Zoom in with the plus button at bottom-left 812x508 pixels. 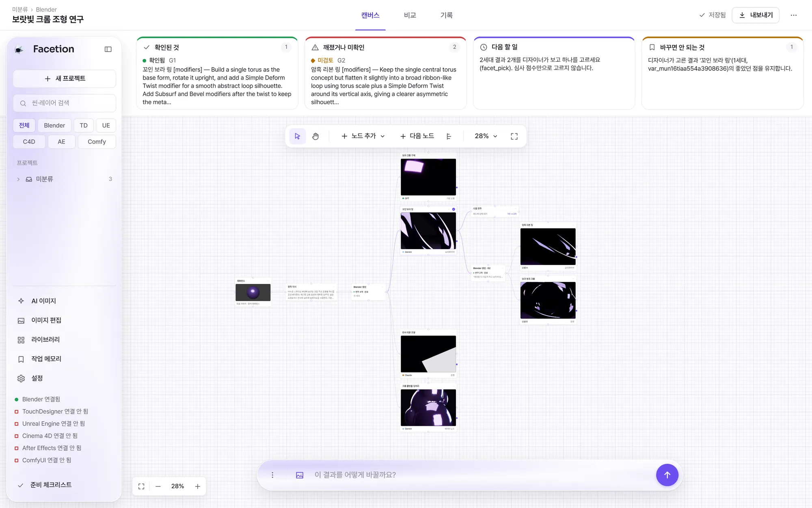pyautogui.click(x=198, y=486)
